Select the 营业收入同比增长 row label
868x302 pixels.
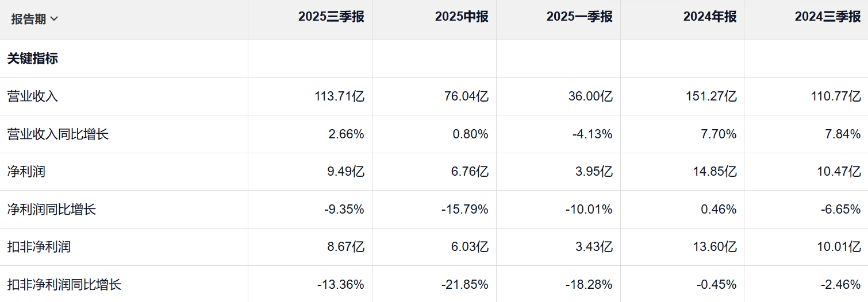[x=57, y=134]
